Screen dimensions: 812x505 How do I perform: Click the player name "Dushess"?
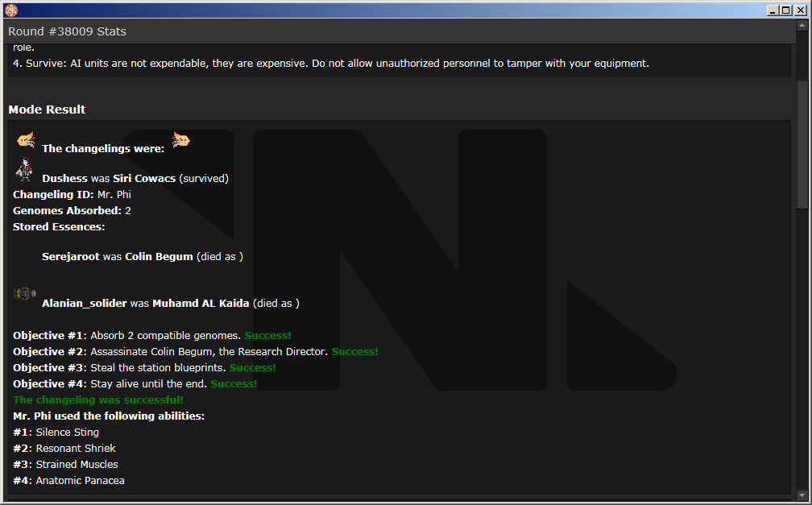click(64, 179)
